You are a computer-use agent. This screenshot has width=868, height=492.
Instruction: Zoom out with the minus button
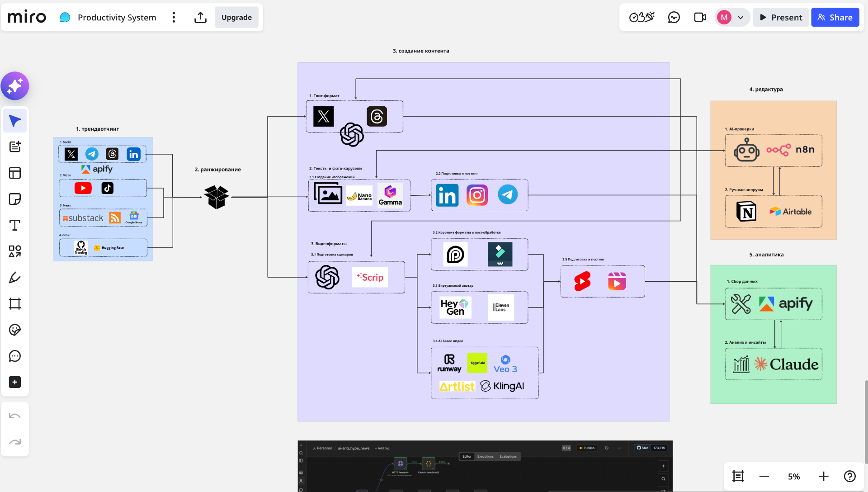764,476
